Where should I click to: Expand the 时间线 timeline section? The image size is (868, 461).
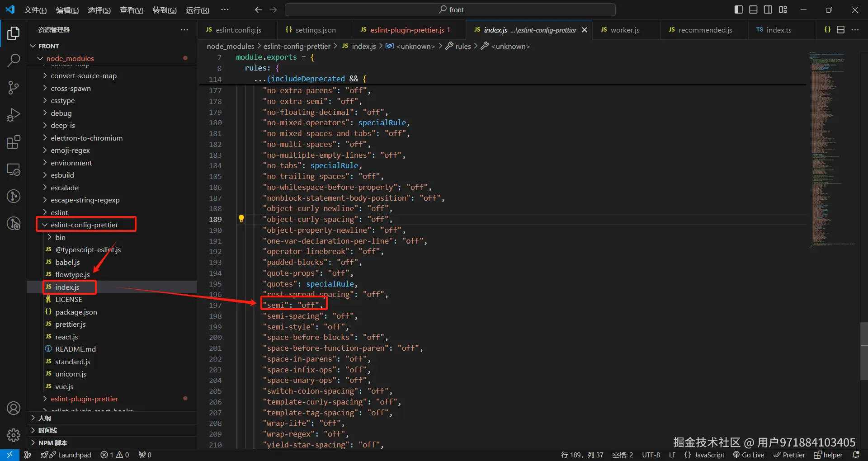(112, 430)
